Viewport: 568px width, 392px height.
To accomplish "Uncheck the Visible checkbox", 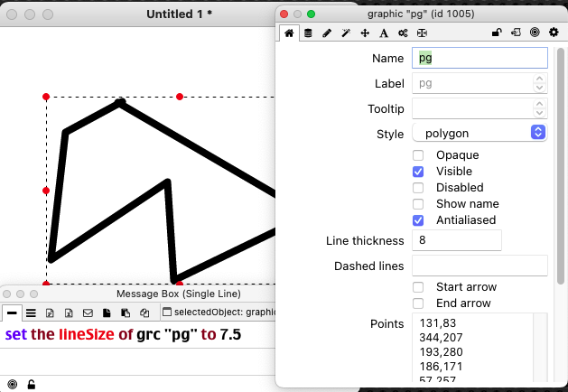I will click(x=418, y=172).
